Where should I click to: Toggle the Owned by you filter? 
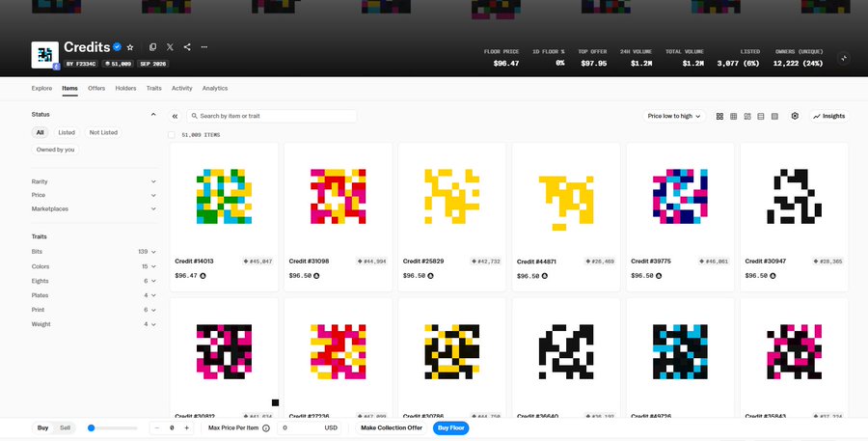pyautogui.click(x=55, y=150)
